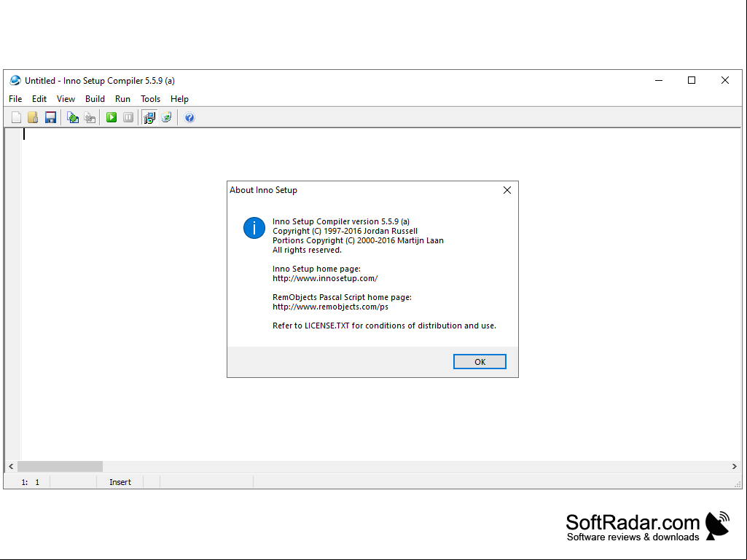Minimize the Inno Setup Compiler window
This screenshot has width=747, height=560.
click(659, 81)
